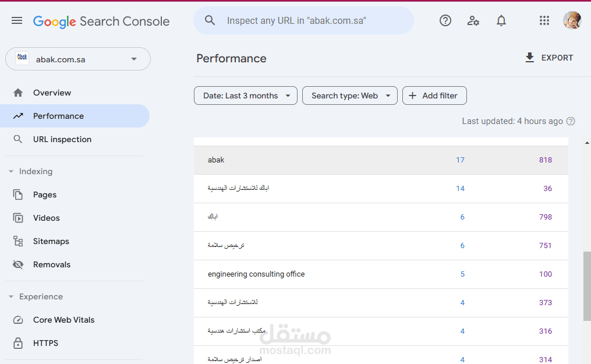Select 'engineering consulting office' query row
Image resolution: width=591 pixels, height=364 pixels.
click(x=381, y=274)
